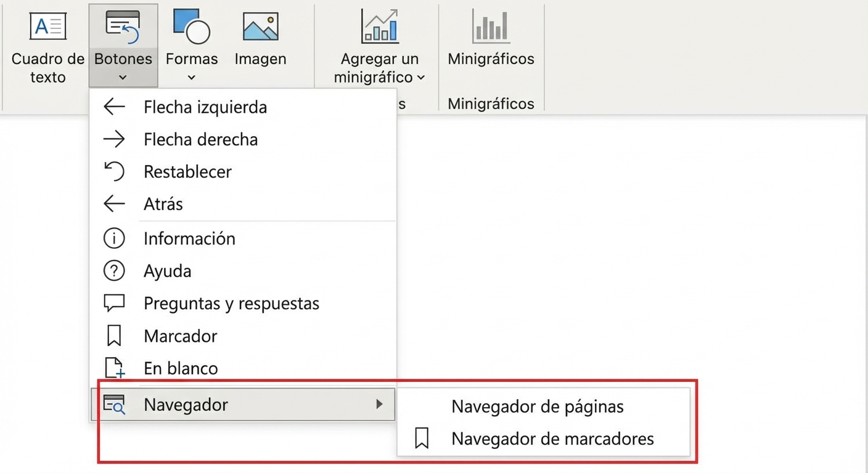Pick Ayuda in the Botones menu
The width and height of the screenshot is (868, 473).
coord(243,270)
